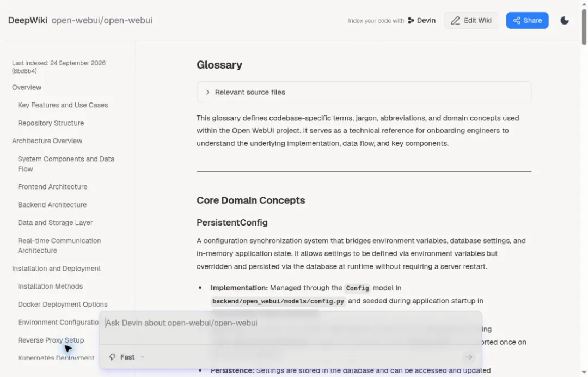This screenshot has width=588, height=377.
Task: Submit question with the arrow send icon
Action: pos(469,357)
